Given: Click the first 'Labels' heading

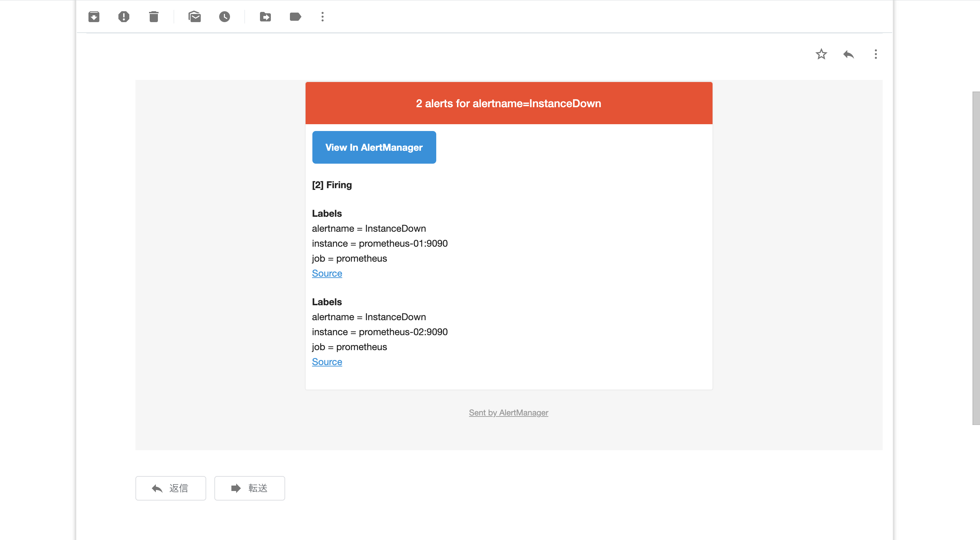Looking at the screenshot, I should [x=327, y=213].
